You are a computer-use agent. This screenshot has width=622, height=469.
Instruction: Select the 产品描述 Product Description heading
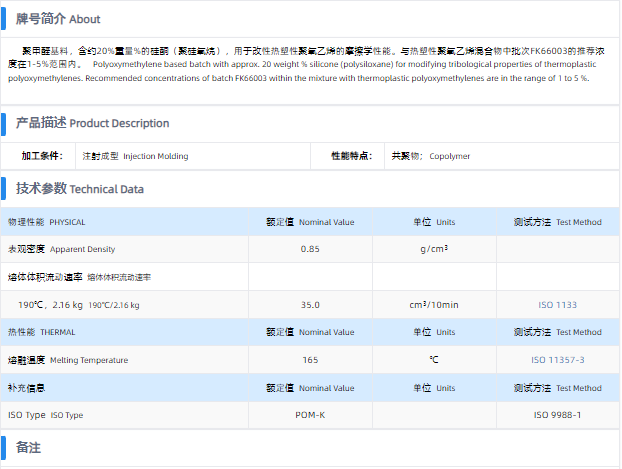(92, 123)
